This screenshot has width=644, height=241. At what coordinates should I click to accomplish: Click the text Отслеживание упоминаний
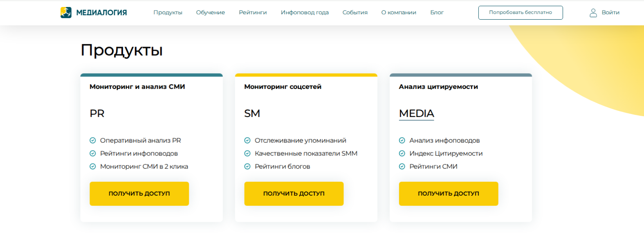(300, 140)
